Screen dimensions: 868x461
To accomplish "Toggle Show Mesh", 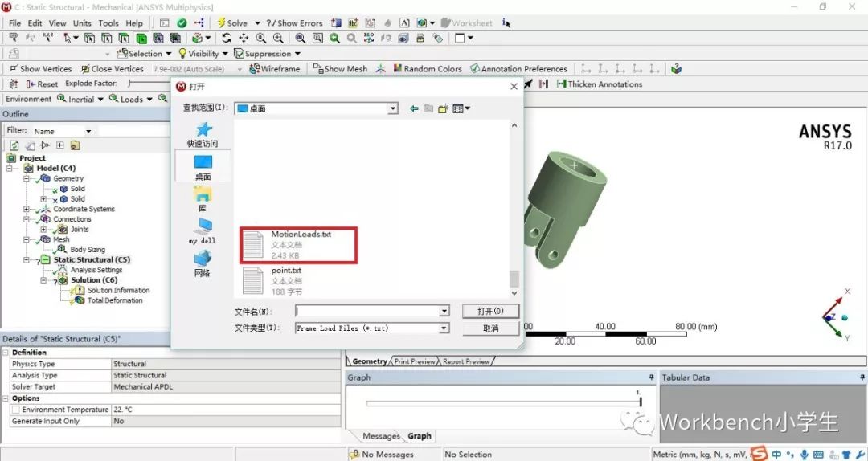I will pos(340,68).
